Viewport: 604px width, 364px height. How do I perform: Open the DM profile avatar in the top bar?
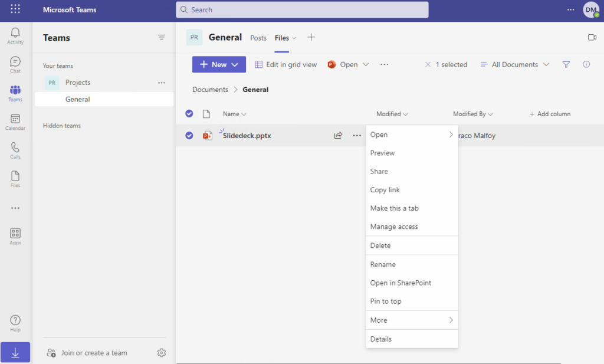591,9
